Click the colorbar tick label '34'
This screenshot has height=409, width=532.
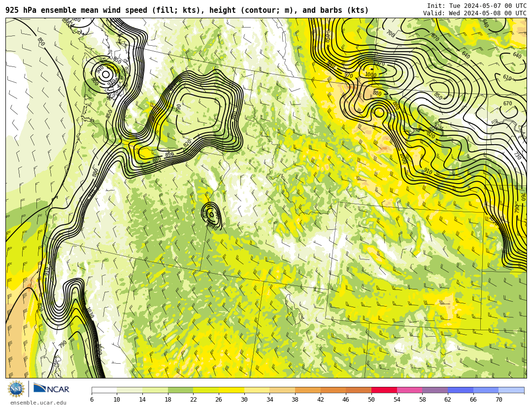(x=269, y=400)
